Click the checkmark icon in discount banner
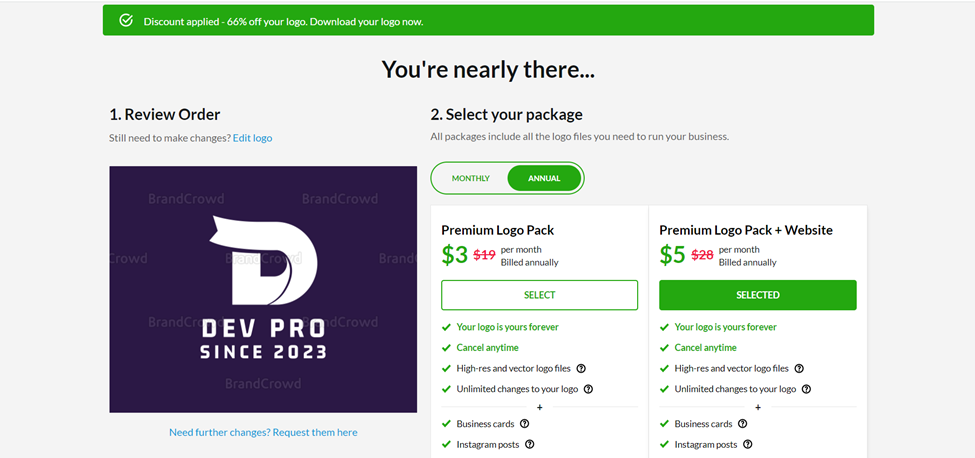 pyautogui.click(x=126, y=21)
